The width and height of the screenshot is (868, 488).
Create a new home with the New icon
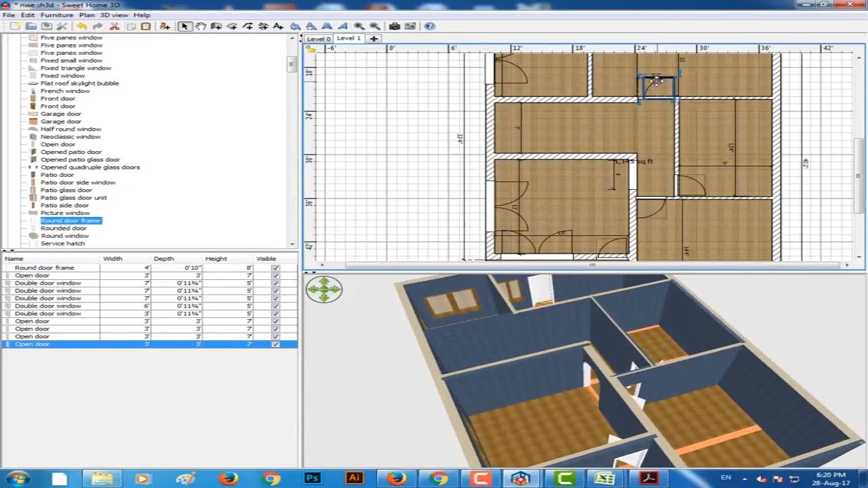click(15, 26)
